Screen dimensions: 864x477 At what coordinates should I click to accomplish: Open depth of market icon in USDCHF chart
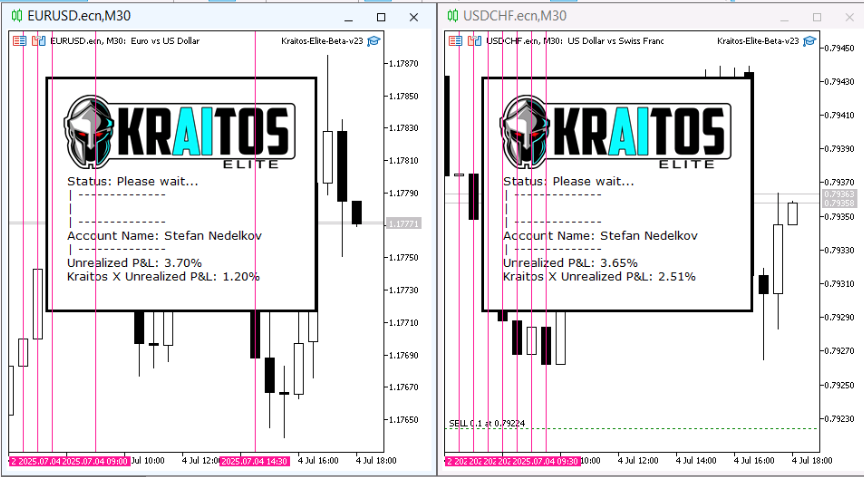(x=474, y=41)
